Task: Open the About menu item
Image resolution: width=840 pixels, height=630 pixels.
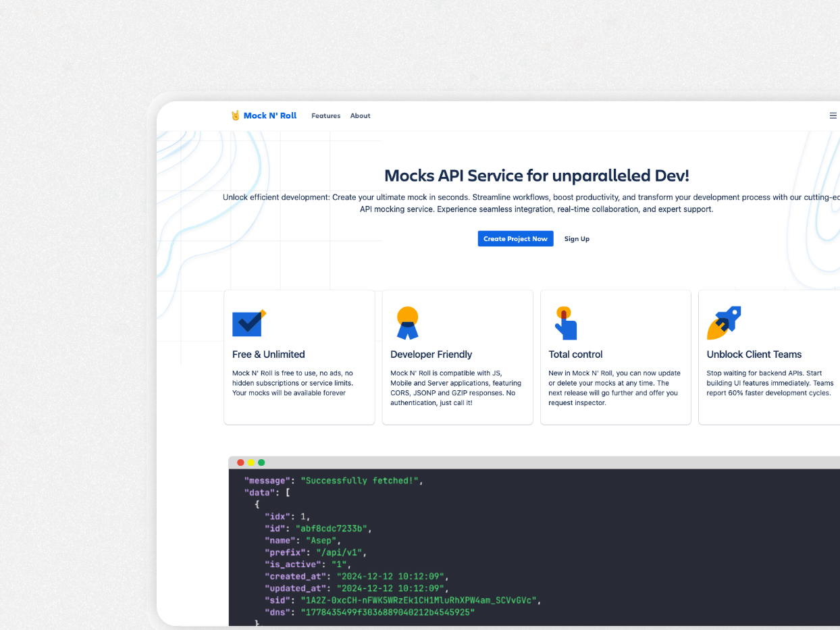Action: pyautogui.click(x=360, y=116)
